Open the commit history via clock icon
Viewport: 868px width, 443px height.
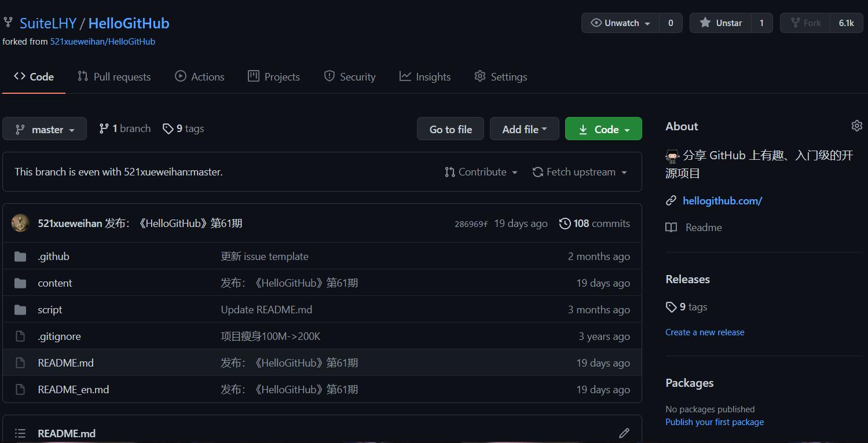tap(566, 223)
